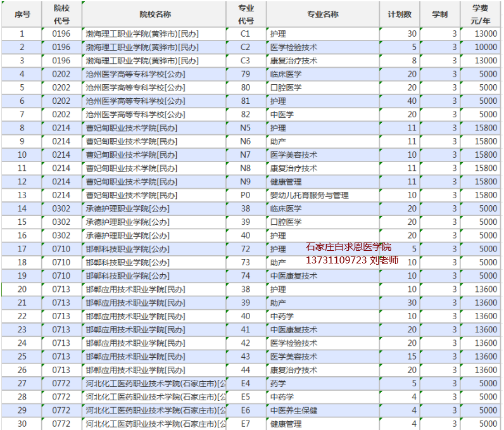Select the 专业名称 column header
Image resolution: width=504 pixels, height=430 pixels.
(323, 14)
